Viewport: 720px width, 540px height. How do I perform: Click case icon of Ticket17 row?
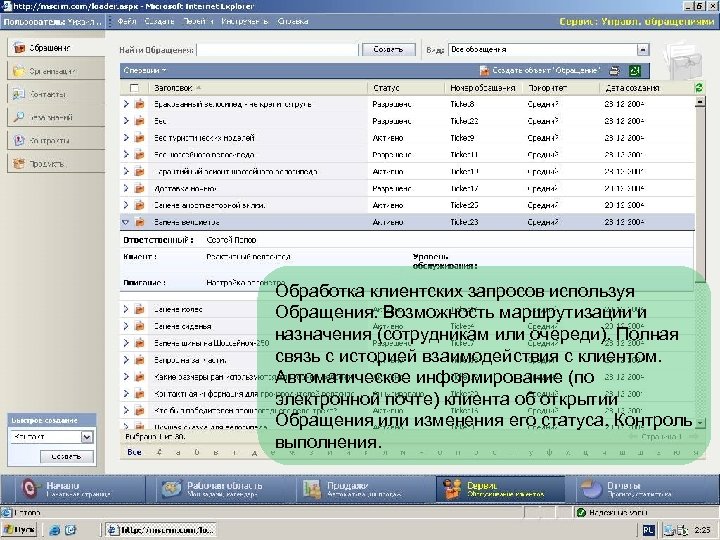[x=140, y=188]
